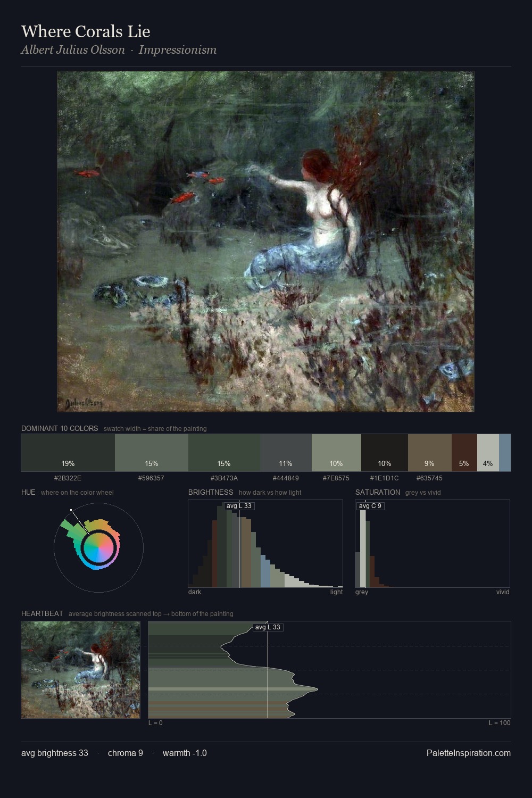Click the title 'Where Corals Lie'

[86, 31]
